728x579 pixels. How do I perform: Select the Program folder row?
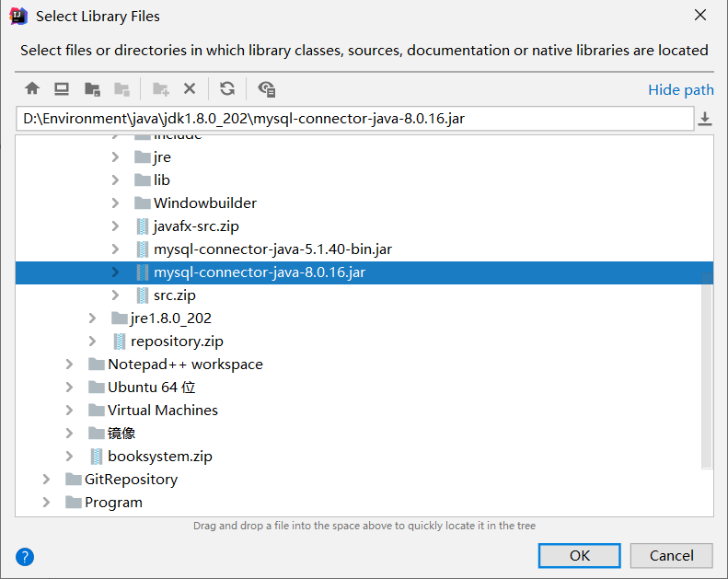(x=364, y=503)
